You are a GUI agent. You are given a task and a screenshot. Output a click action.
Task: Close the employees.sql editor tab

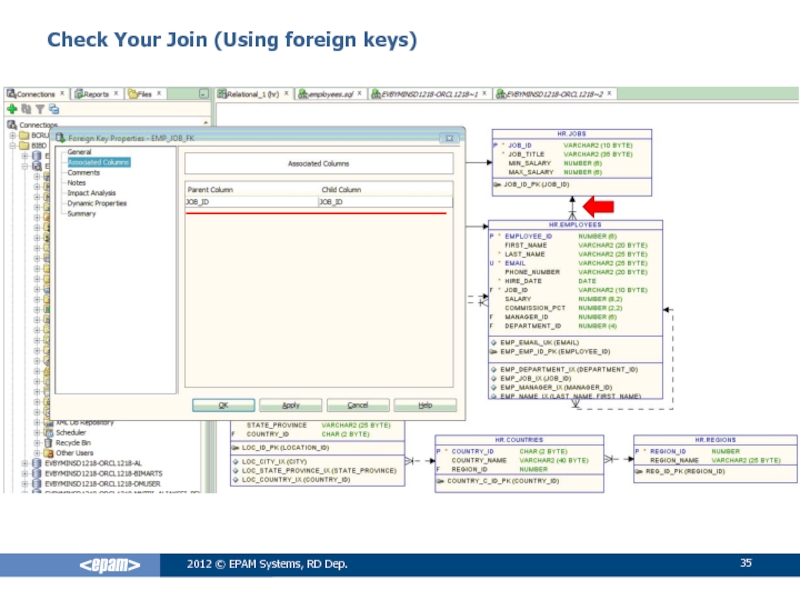point(359,93)
